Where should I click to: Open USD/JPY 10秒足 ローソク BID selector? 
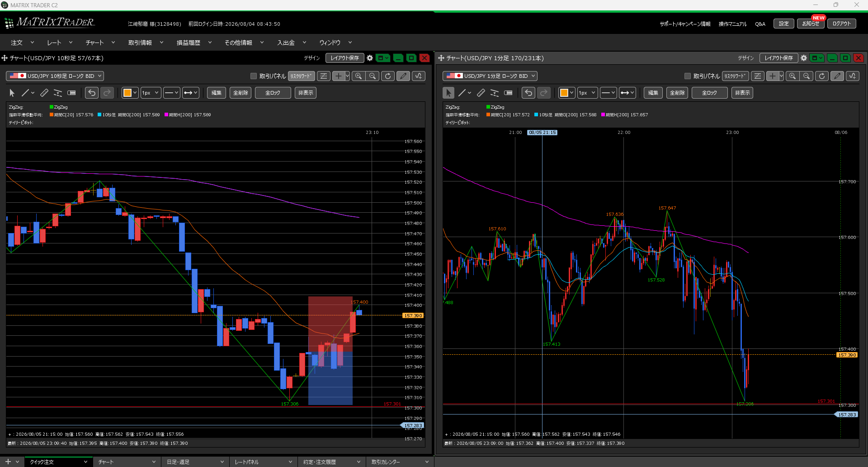pyautogui.click(x=55, y=76)
